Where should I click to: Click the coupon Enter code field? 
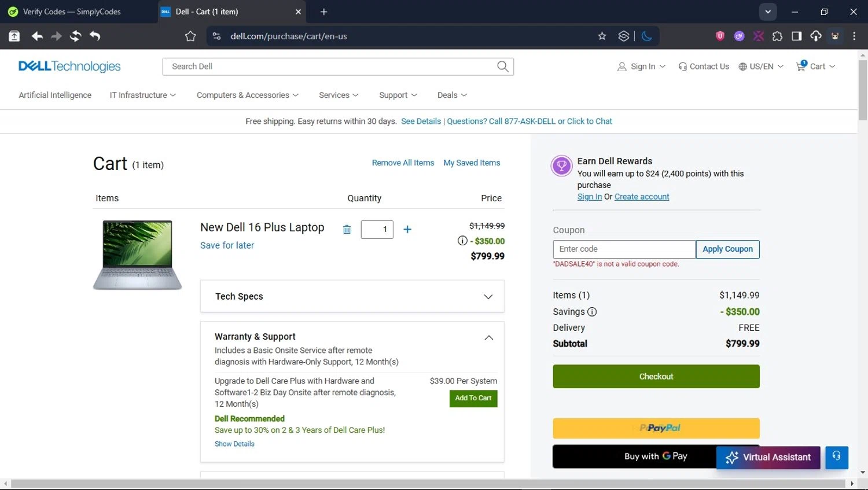624,249
